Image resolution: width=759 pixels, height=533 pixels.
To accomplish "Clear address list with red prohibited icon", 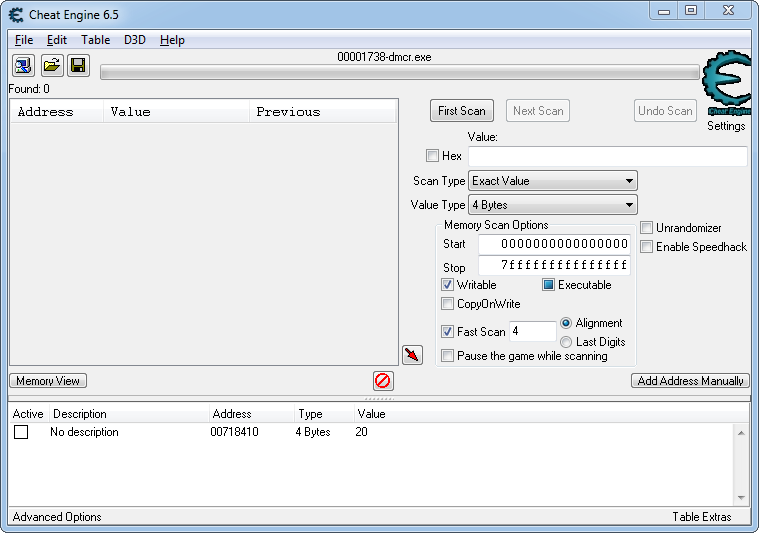I will point(383,381).
